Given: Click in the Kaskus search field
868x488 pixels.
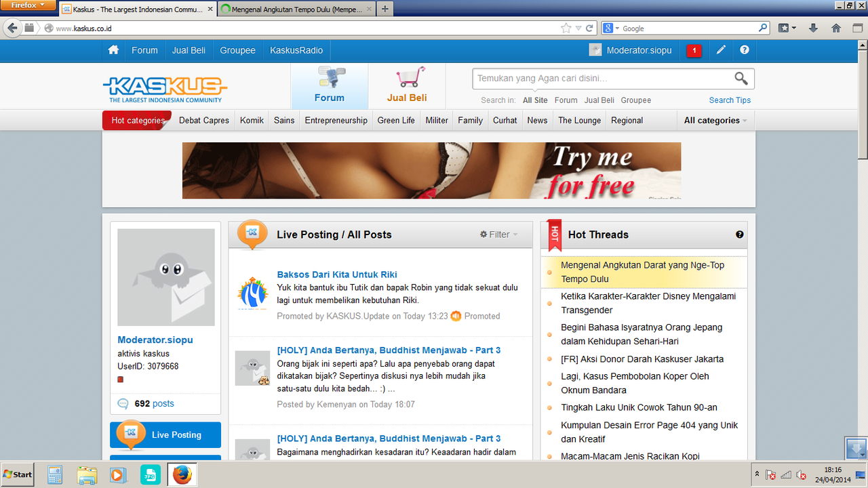Looking at the screenshot, I should 604,79.
